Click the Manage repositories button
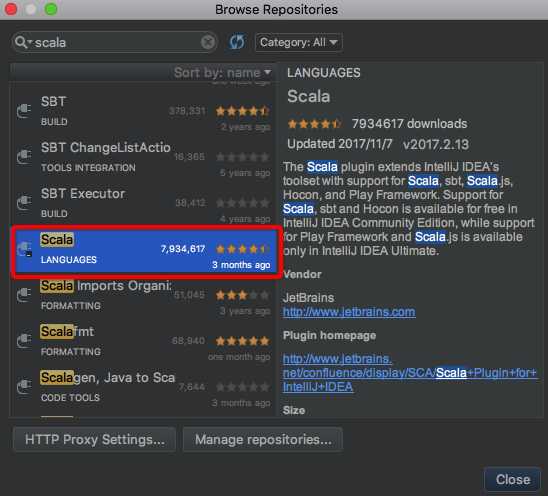The width and height of the screenshot is (548, 496). tap(263, 439)
